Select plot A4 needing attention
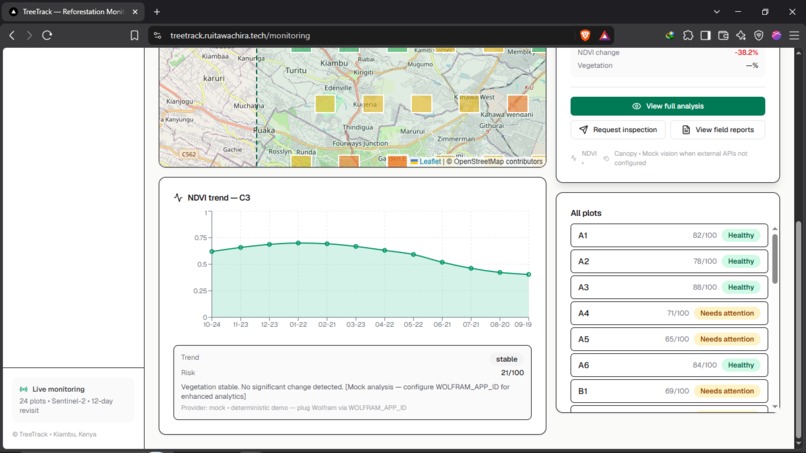Image resolution: width=806 pixels, height=453 pixels. coord(669,313)
